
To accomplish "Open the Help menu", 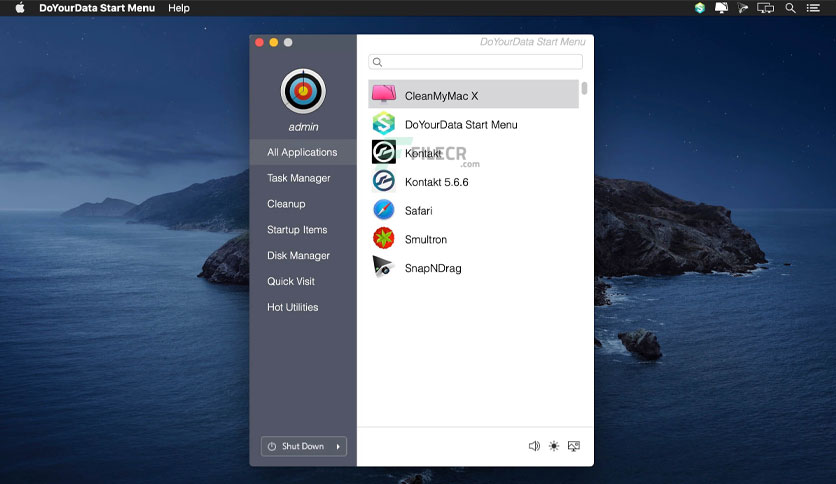I will pos(179,8).
